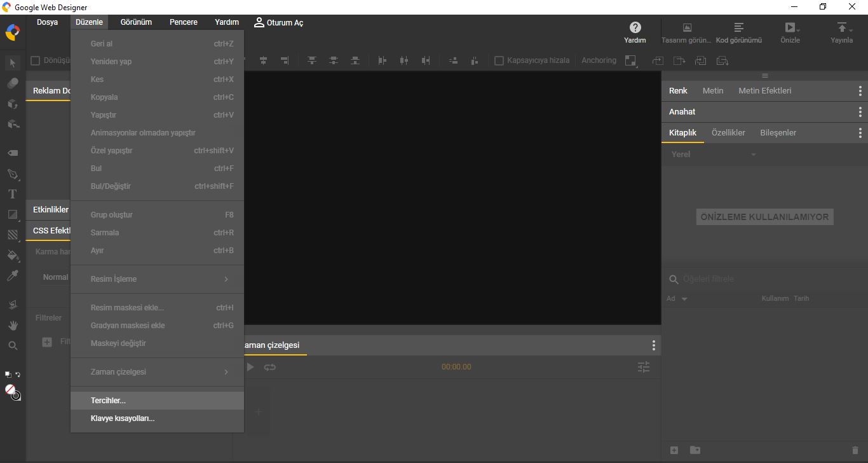Toggle the timeline loop icon
Screen dimensions: 868x463
pyautogui.click(x=270, y=367)
